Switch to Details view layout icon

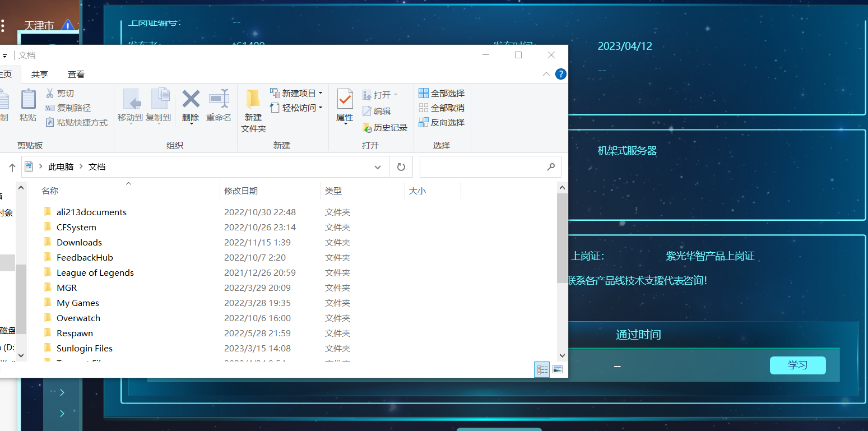pos(542,369)
